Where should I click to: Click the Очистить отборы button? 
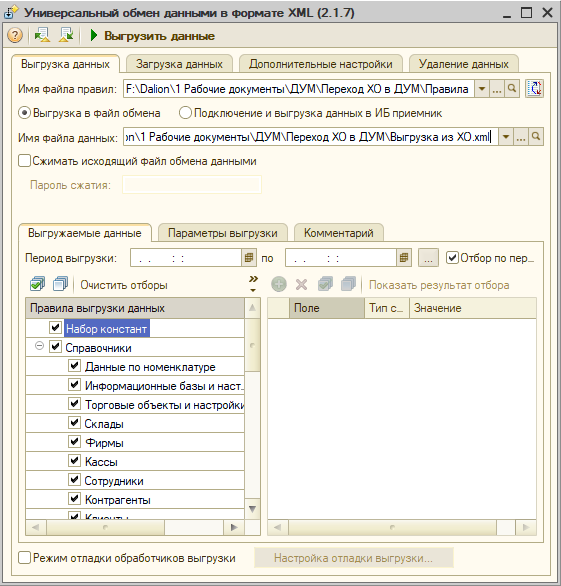pos(124,285)
